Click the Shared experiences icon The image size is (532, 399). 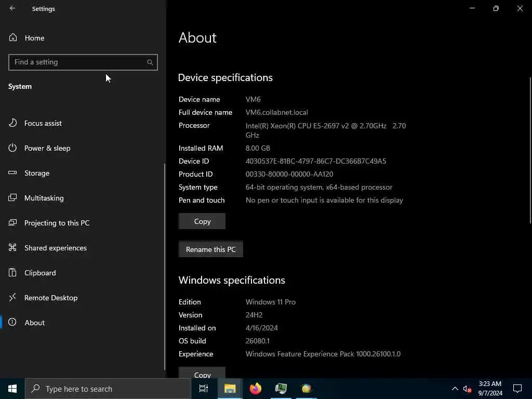[12, 247]
